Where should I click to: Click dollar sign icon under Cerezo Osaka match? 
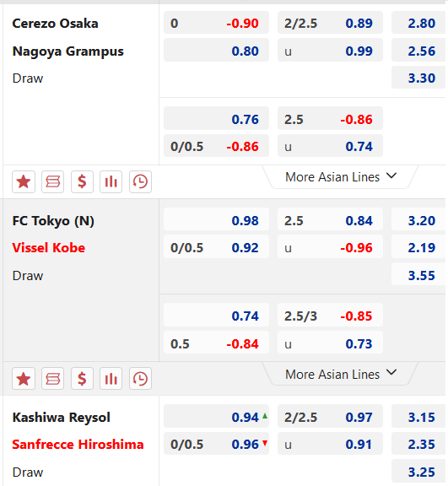[82, 181]
